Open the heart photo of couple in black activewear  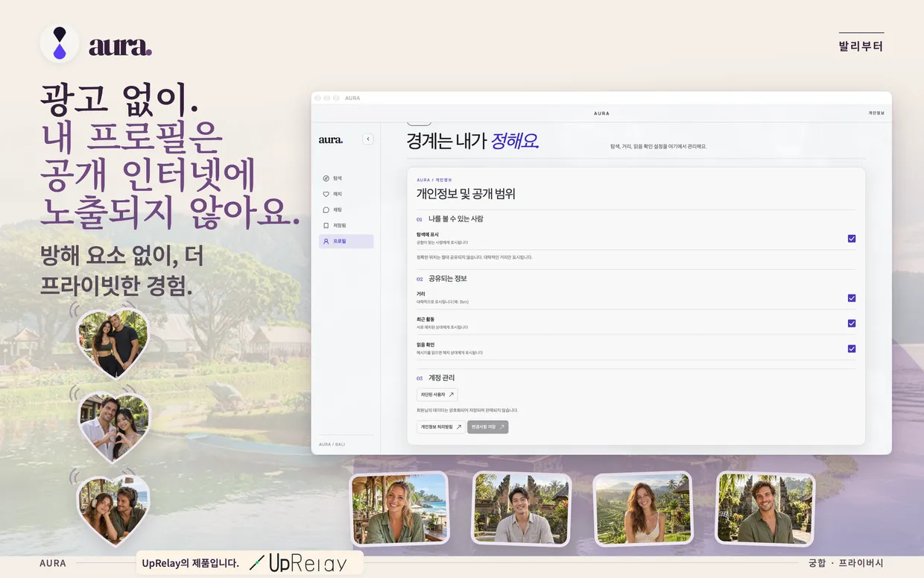tap(113, 343)
